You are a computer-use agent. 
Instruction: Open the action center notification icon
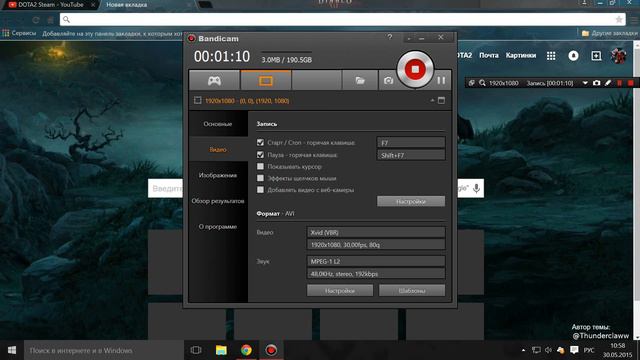tap(574, 350)
